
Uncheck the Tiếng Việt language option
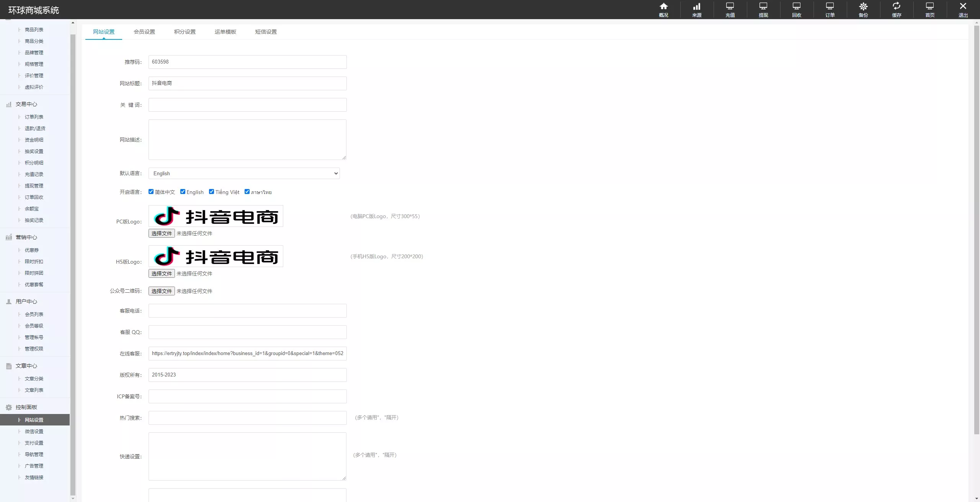pos(211,192)
